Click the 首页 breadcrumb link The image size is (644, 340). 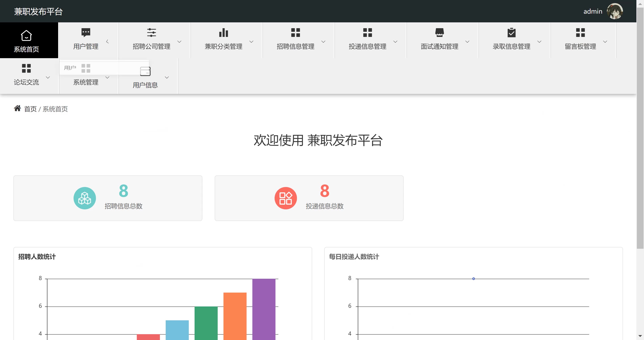[30, 109]
